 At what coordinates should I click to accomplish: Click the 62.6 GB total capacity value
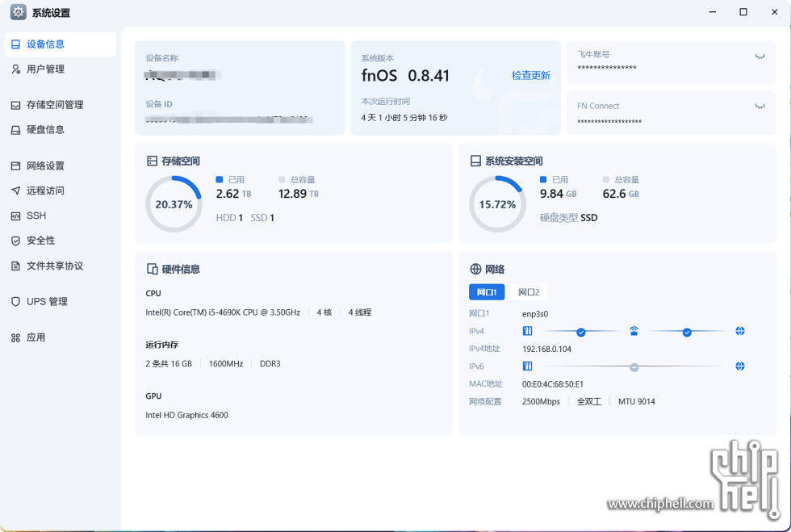(621, 194)
